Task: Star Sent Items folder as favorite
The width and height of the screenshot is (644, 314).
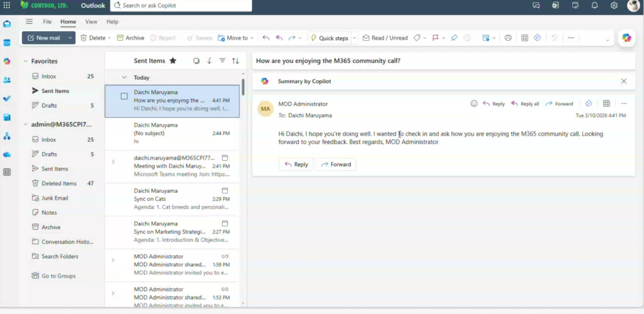Action: coord(173,61)
